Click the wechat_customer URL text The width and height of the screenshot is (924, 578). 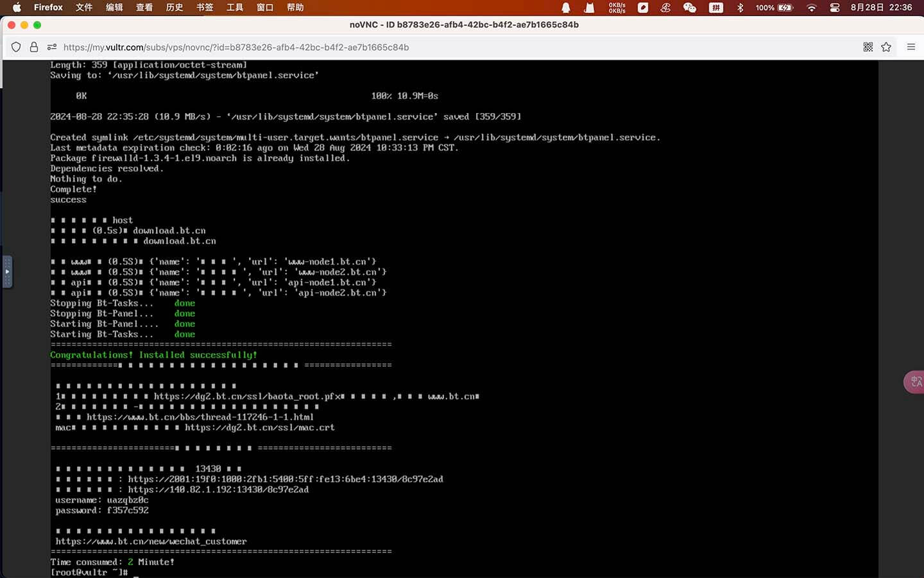[x=151, y=541]
